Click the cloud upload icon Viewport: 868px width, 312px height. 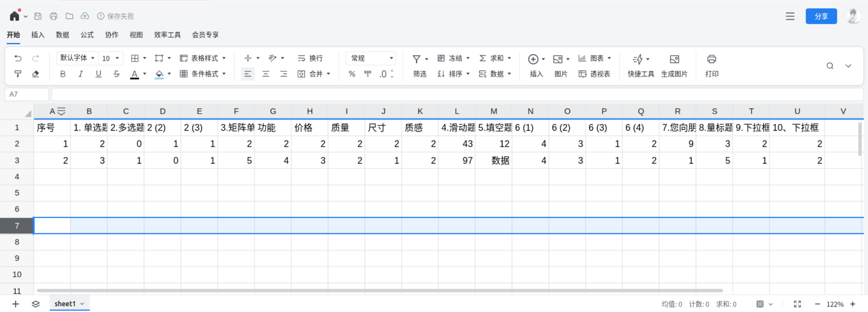point(85,16)
